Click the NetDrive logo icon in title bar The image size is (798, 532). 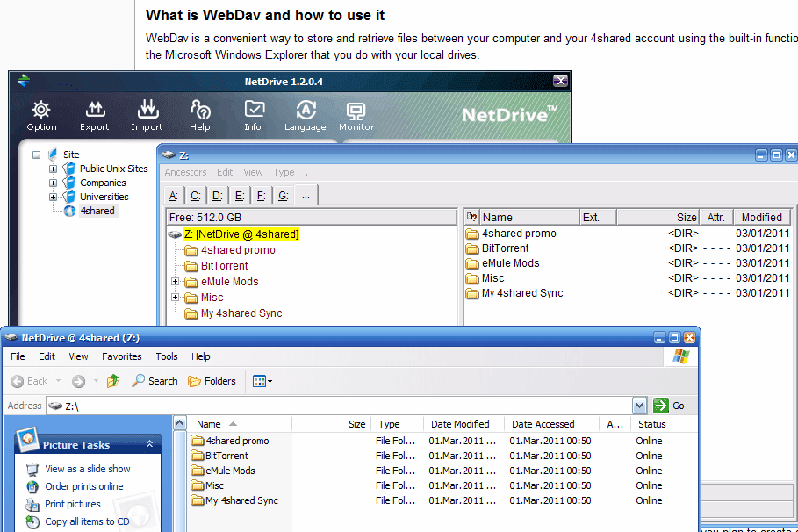[23, 81]
